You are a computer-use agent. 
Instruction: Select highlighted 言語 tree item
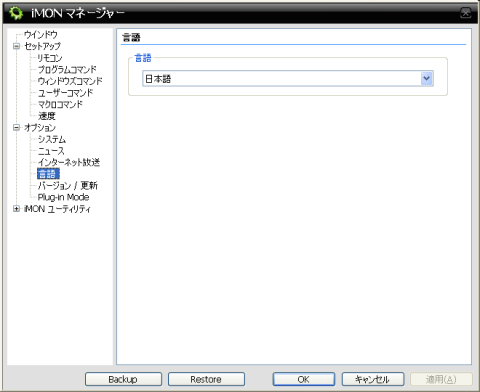(x=48, y=174)
